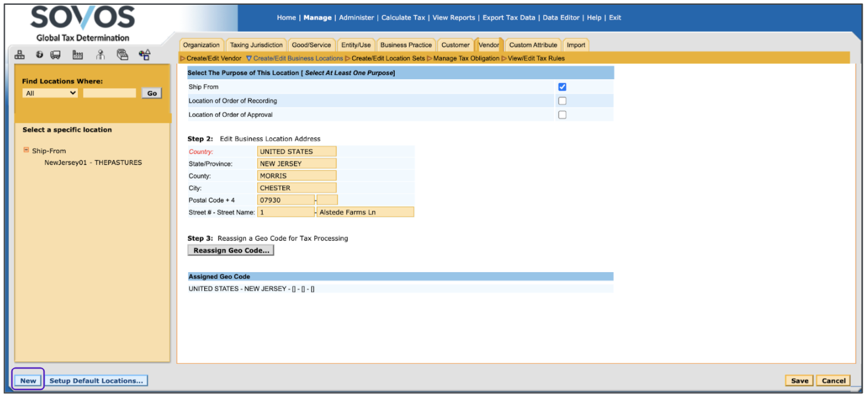Enable Location of Order of Approval

click(x=562, y=115)
